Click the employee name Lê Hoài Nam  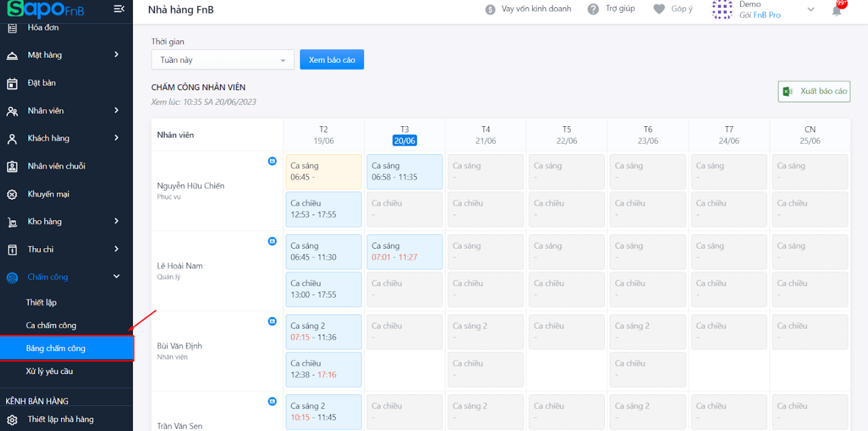(x=180, y=266)
